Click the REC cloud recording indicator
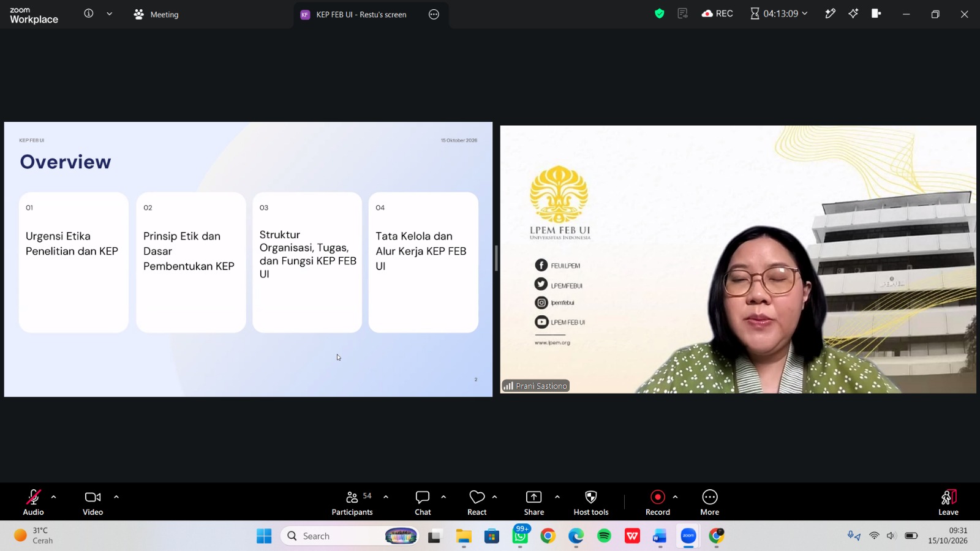 717,13
